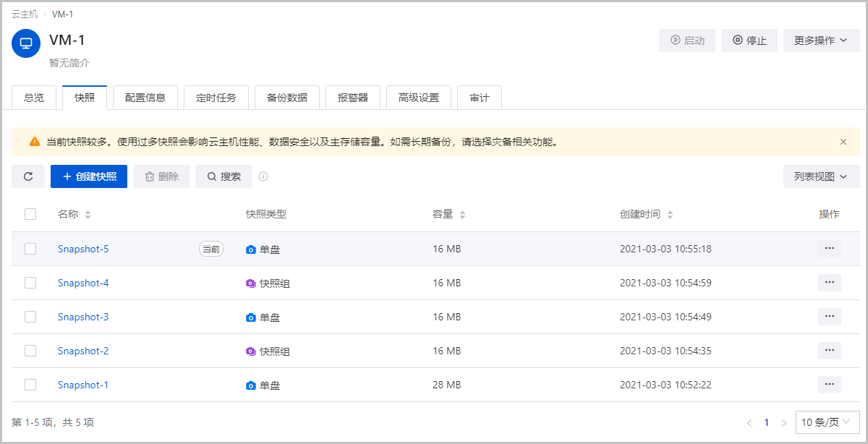Screen dimensions: 868x444
Task: Click the VM-1 monitor icon in the header
Action: click(26, 43)
